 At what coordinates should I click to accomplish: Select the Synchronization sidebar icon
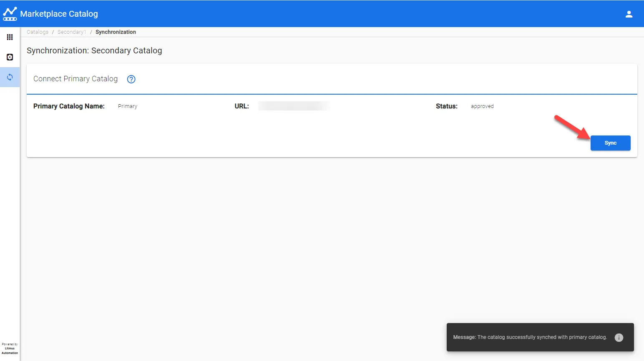coord(10,77)
